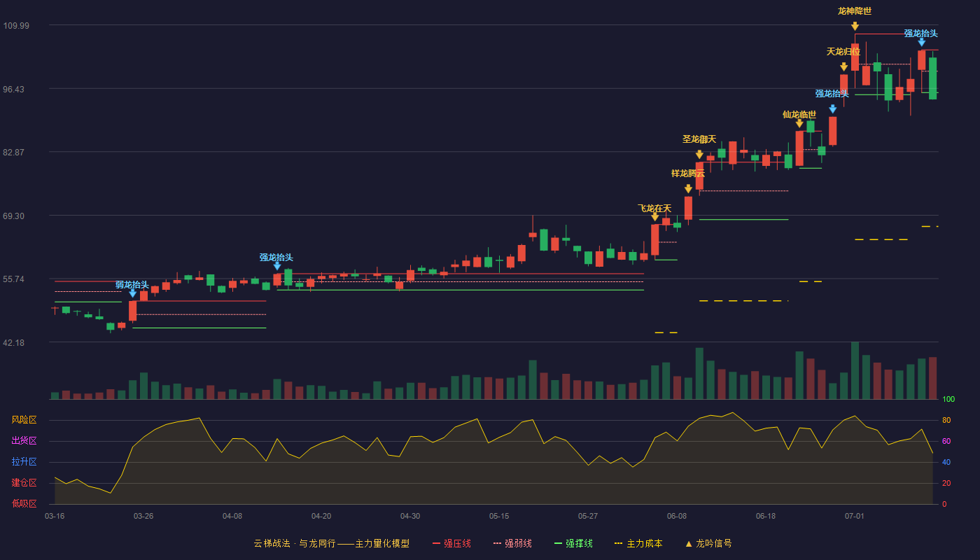The height and width of the screenshot is (560, 980).
Task: Click the 04-20 date label
Action: tap(321, 516)
